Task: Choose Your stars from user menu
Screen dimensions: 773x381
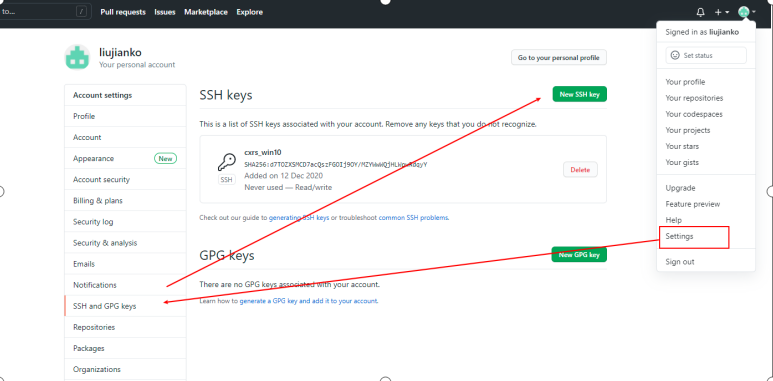Action: point(706,146)
